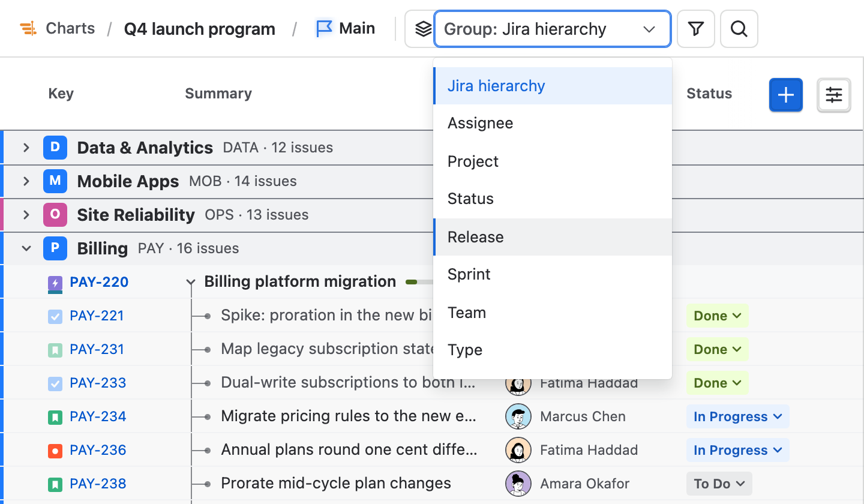Open the filter funnel icon

pos(695,29)
